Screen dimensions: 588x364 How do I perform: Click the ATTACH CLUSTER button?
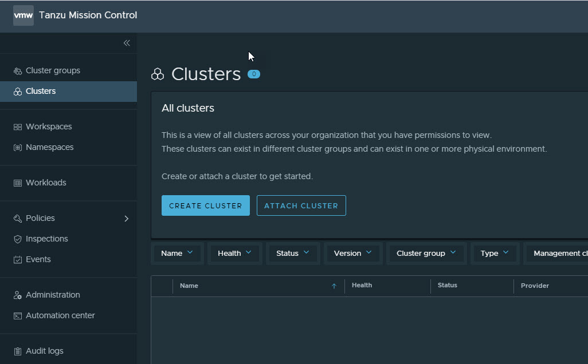tap(301, 205)
